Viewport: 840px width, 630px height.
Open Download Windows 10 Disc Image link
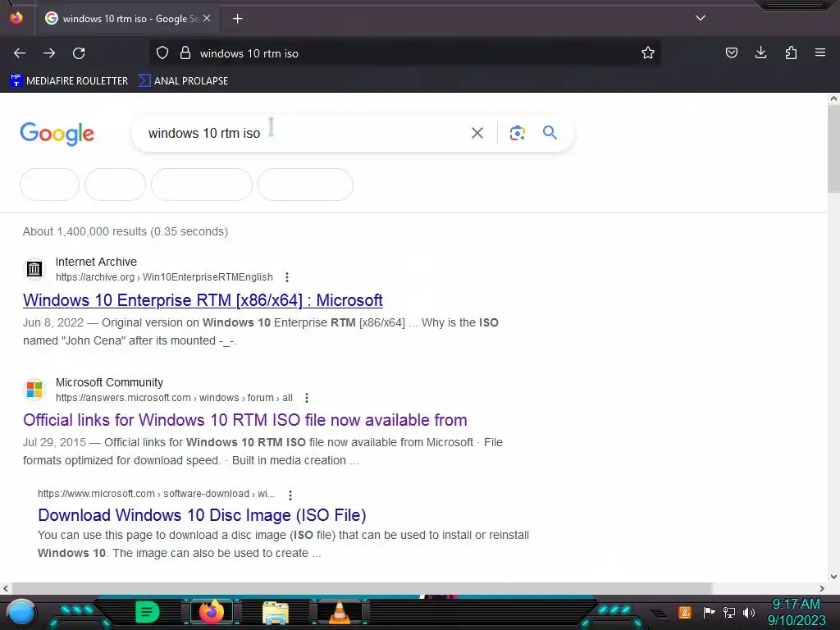coord(202,515)
